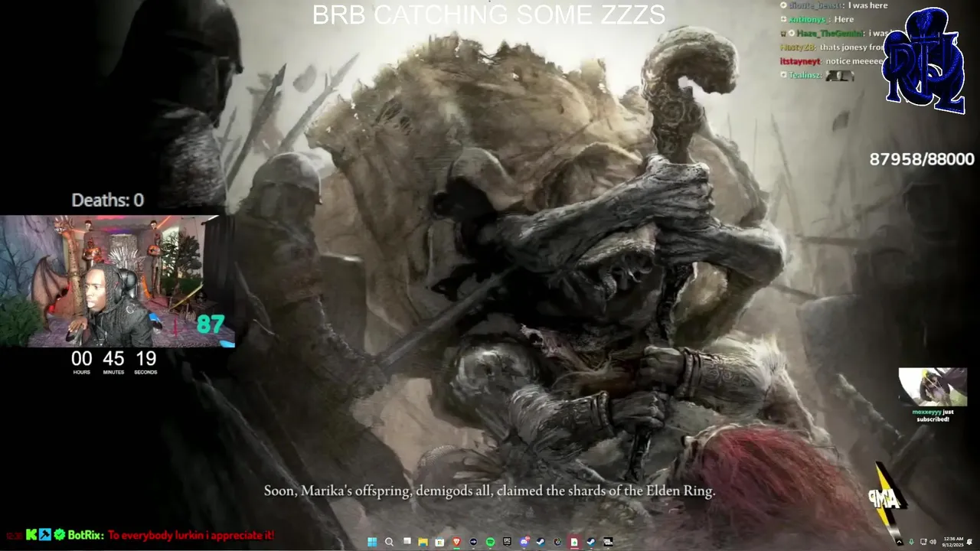
Task: Open the second Steam icon on taskbar
Action: tap(591, 542)
